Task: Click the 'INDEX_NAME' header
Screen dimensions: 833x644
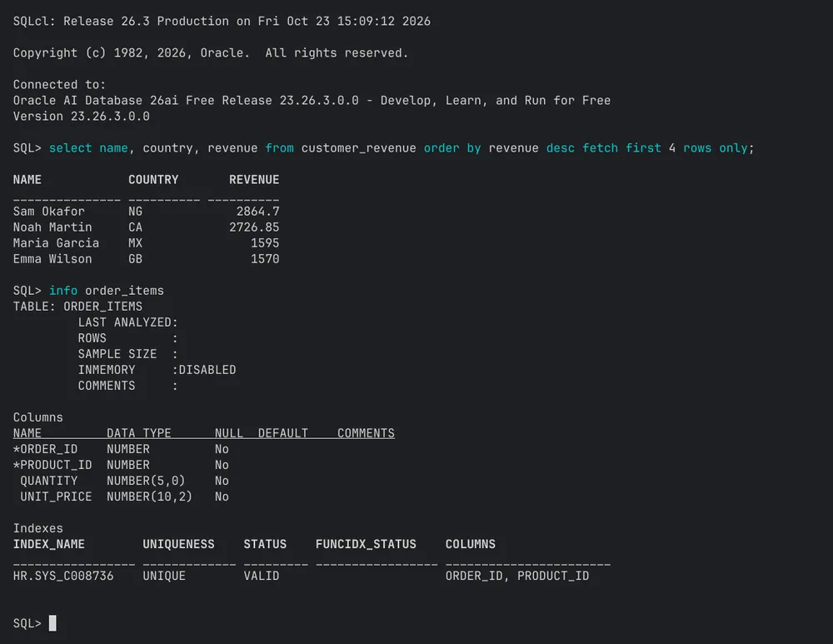Action: tap(49, 545)
